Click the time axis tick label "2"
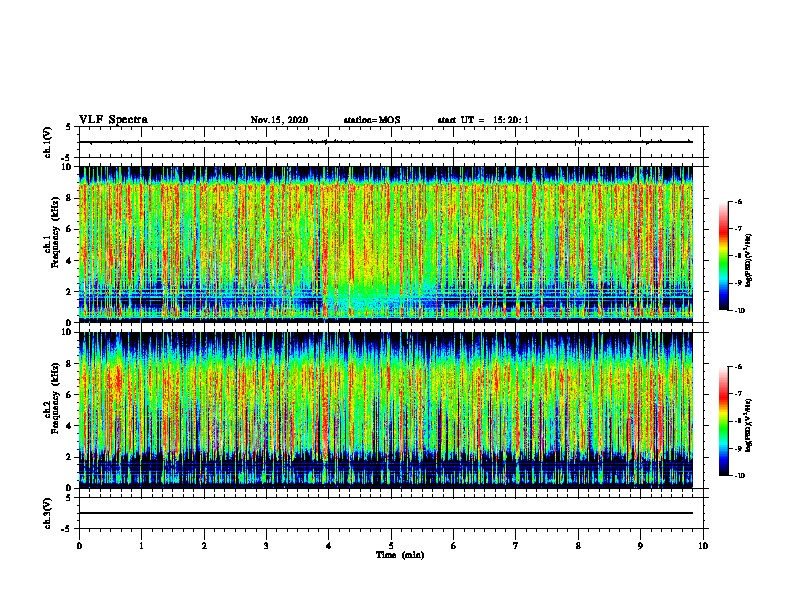This screenshot has height=612, width=792. click(204, 546)
